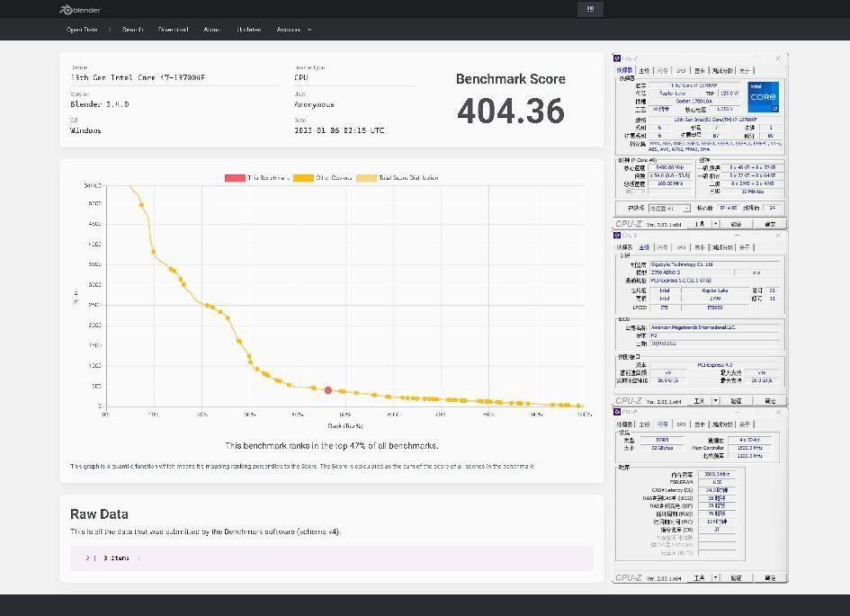Click the Open Data navigation link
850x616 pixels.
[x=82, y=30]
